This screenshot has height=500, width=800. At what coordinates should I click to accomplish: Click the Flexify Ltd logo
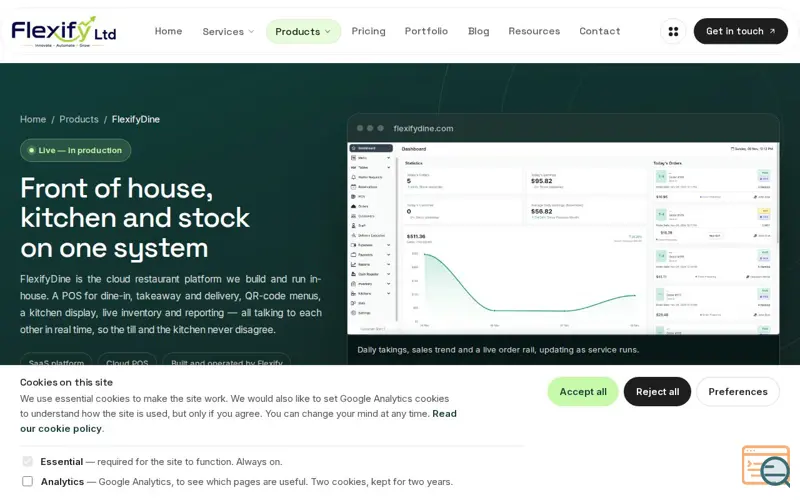pos(64,31)
